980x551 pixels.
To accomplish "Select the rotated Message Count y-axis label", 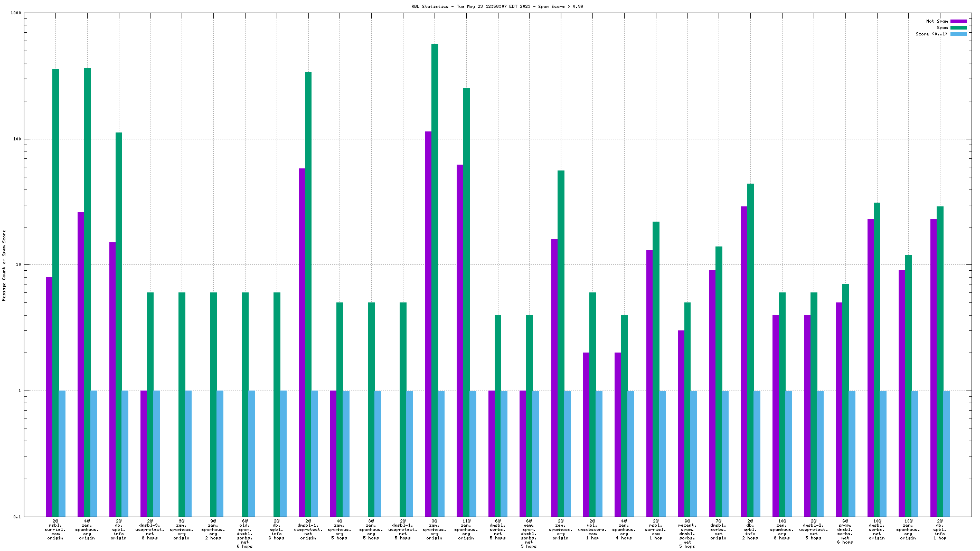I will click(4, 265).
